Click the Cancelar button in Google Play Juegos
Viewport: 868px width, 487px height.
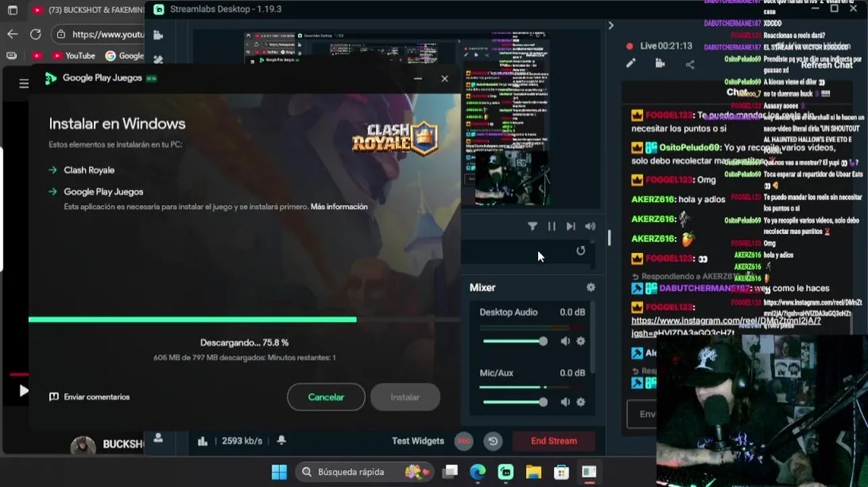coord(326,397)
